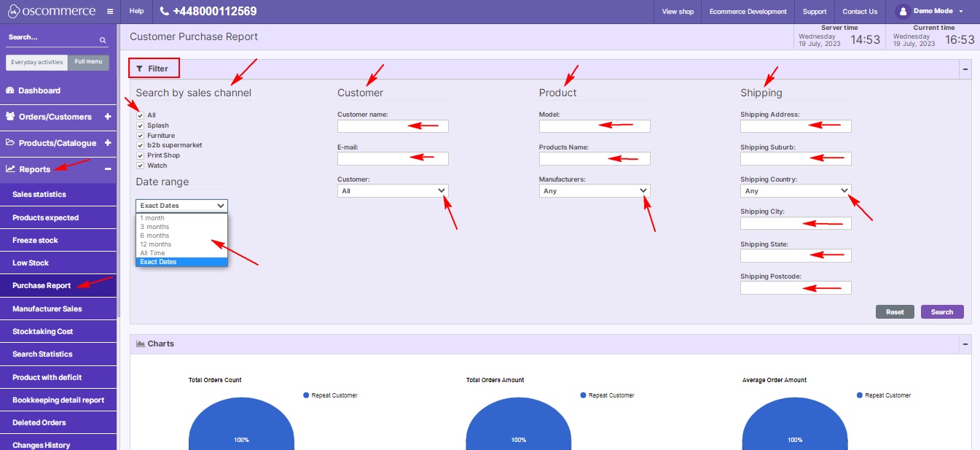980x450 pixels.
Task: Uncheck the All sales channel checkbox
Action: (140, 115)
